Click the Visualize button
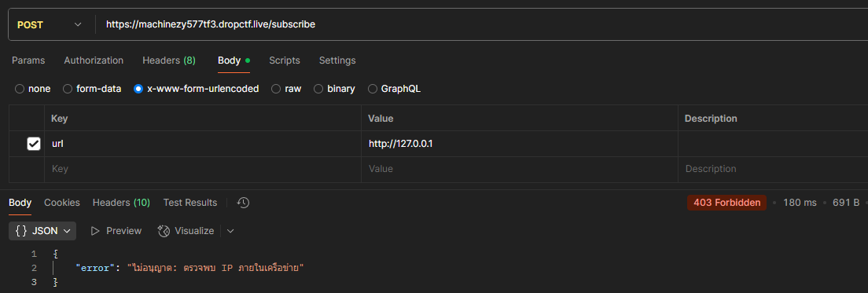Screen dimensions: 868x293 coord(186,230)
